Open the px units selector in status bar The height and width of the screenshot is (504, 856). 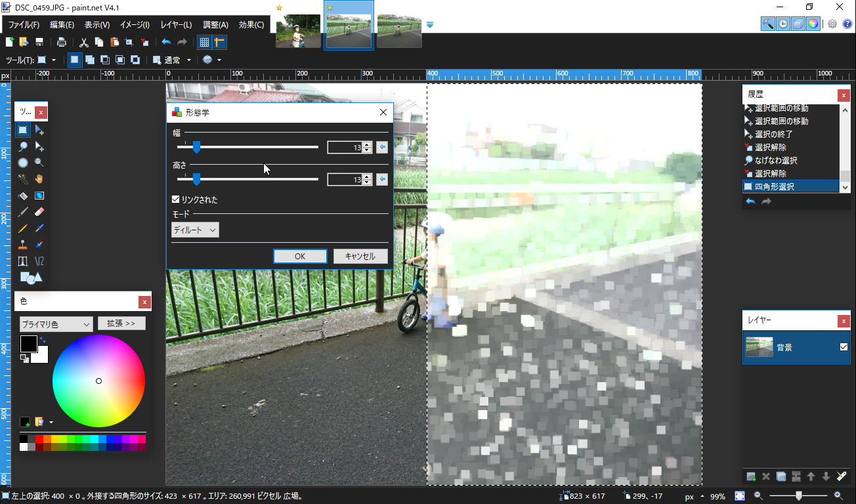[693, 497]
